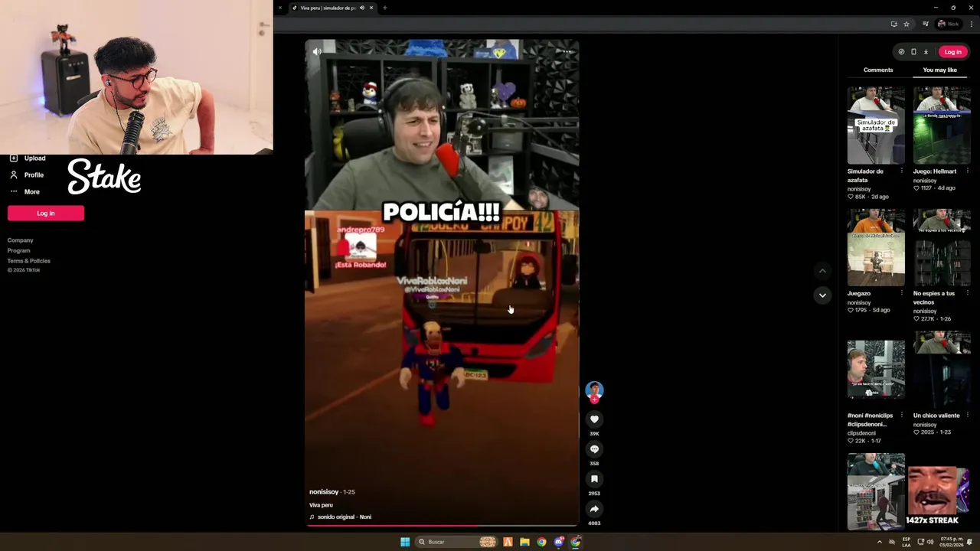Open the Discord taskbar icon
The image size is (980, 551).
click(x=559, y=542)
